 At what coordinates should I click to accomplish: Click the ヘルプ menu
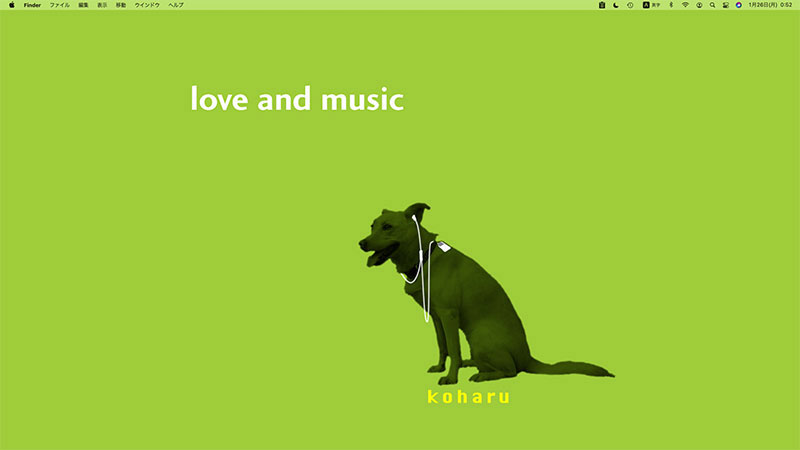click(x=176, y=5)
